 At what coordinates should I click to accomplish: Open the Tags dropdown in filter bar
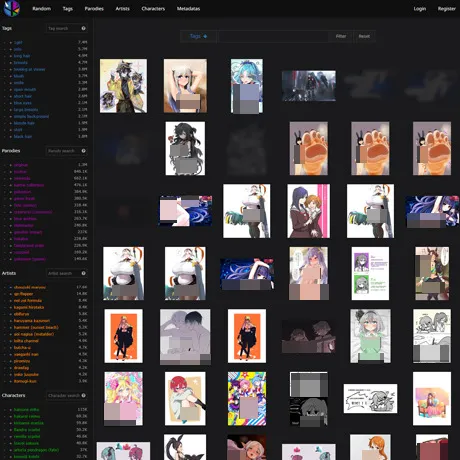pos(199,36)
